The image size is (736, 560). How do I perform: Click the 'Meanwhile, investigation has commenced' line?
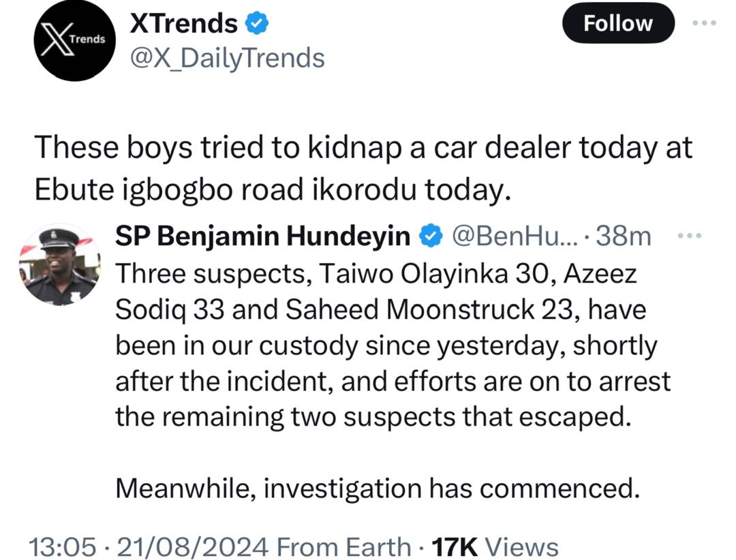378,488
